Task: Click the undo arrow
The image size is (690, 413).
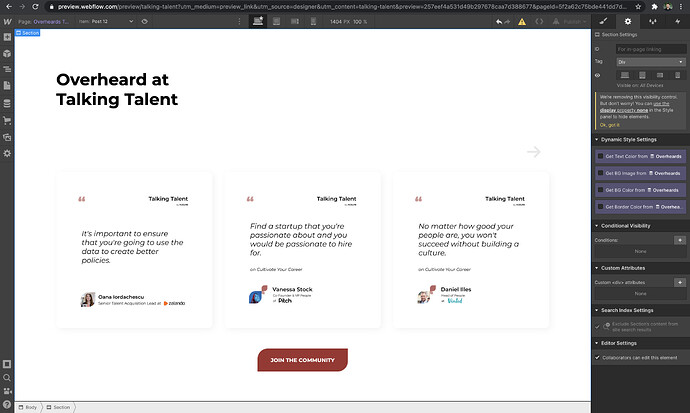Action: [x=499, y=22]
